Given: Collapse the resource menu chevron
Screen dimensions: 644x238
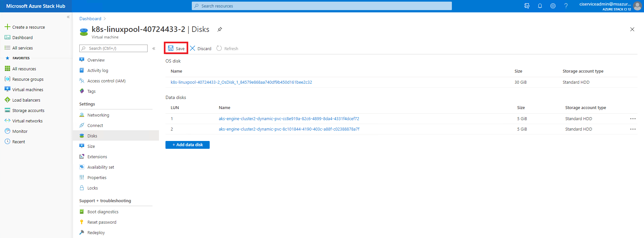Looking at the screenshot, I should (x=154, y=49).
